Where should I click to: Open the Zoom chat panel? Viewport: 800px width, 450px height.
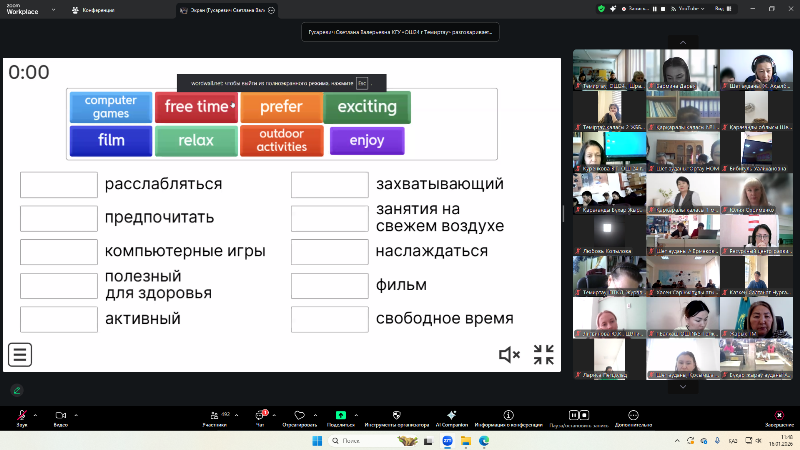262,415
